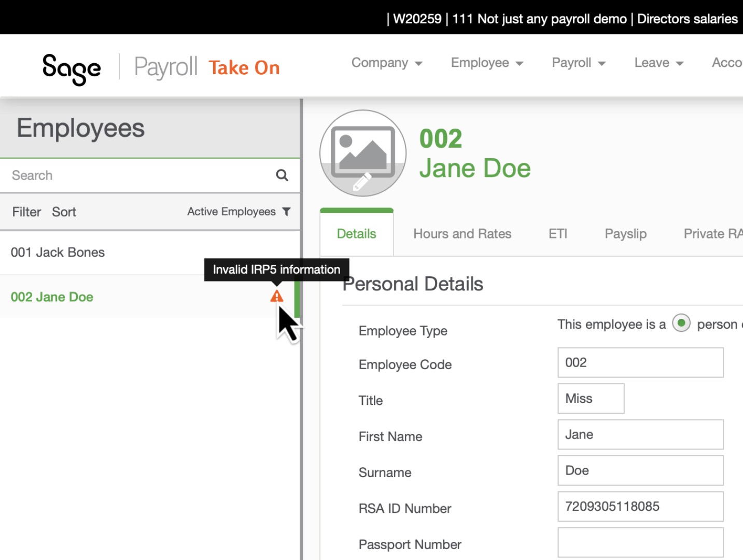
Task: Open the Employee dropdown menu
Action: 486,63
